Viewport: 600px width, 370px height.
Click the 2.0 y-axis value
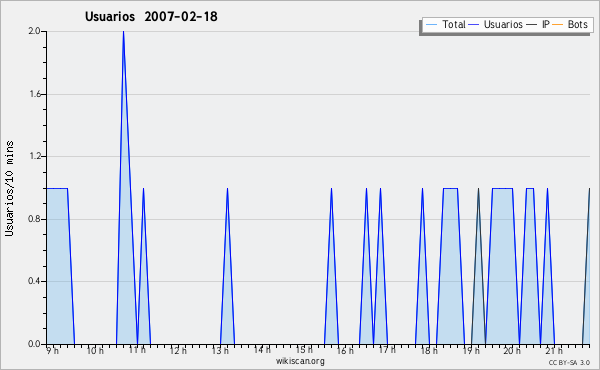(x=34, y=31)
